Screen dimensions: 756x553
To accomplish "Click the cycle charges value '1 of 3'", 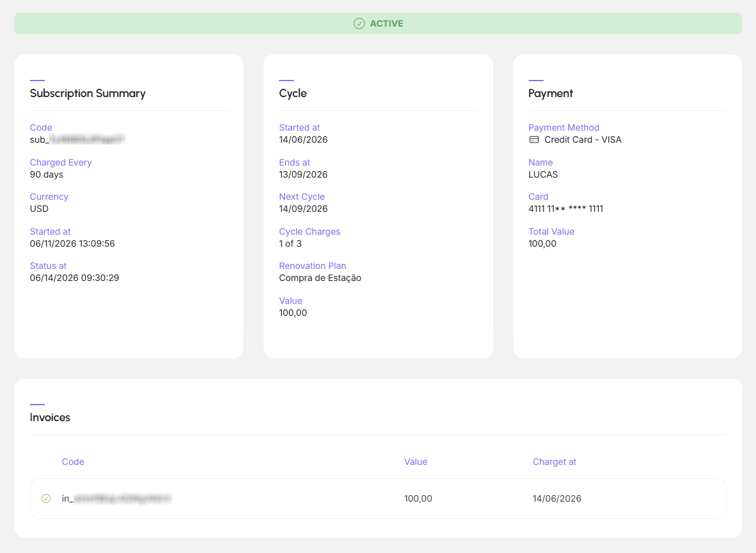I will coord(290,244).
